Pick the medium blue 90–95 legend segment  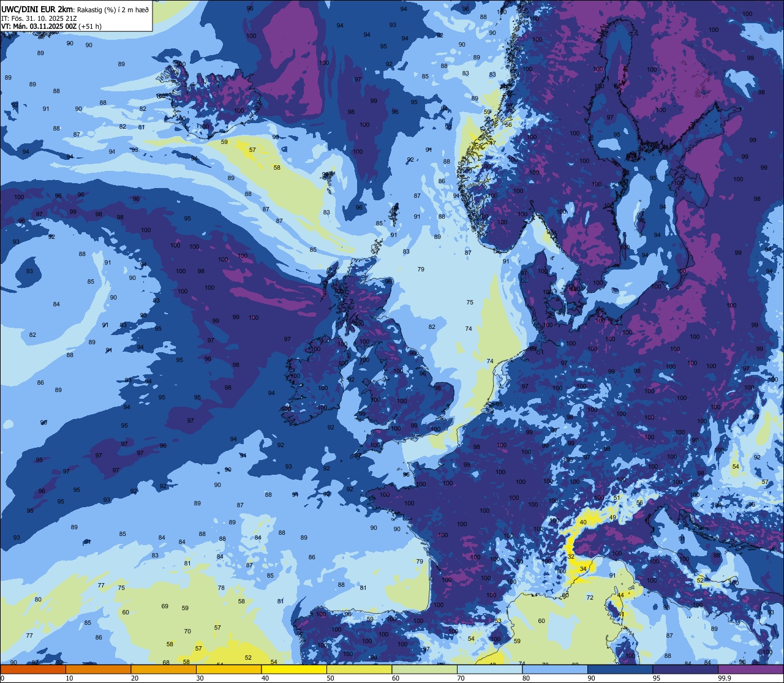tap(620, 669)
